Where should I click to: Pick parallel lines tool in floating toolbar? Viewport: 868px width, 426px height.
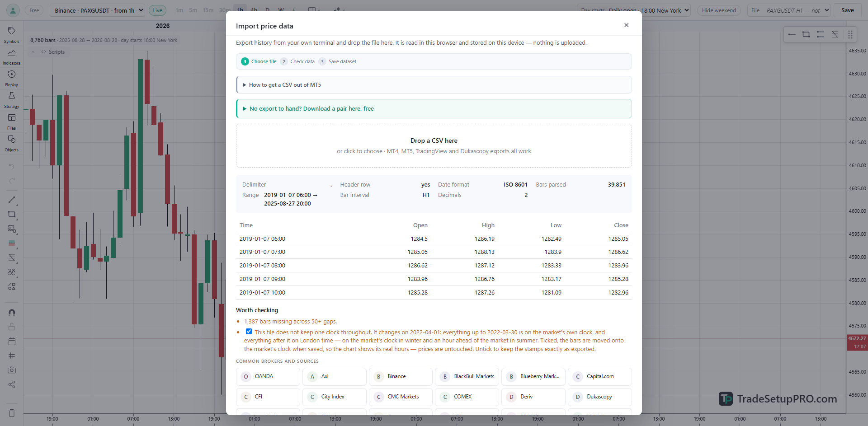(x=821, y=34)
